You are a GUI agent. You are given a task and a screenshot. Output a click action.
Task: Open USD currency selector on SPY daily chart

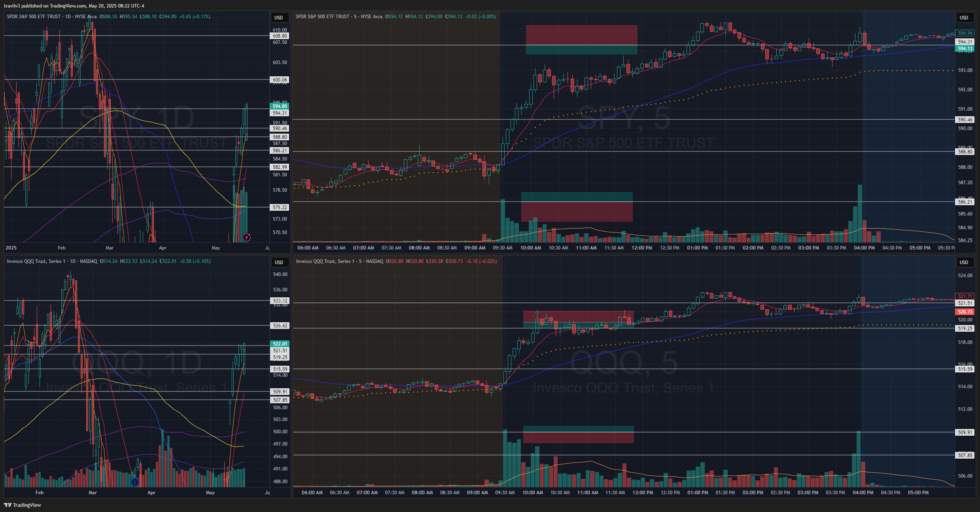279,17
